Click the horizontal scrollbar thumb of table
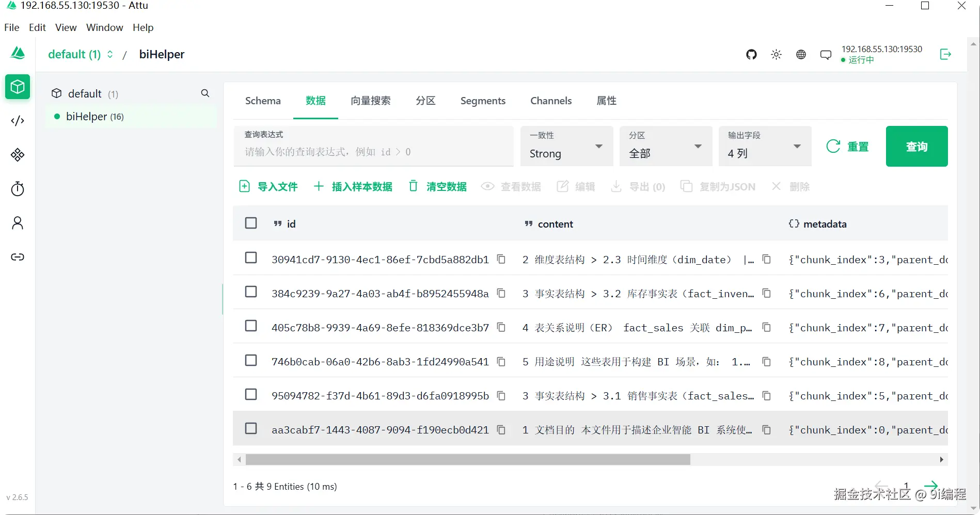This screenshot has width=980, height=515. click(468, 459)
